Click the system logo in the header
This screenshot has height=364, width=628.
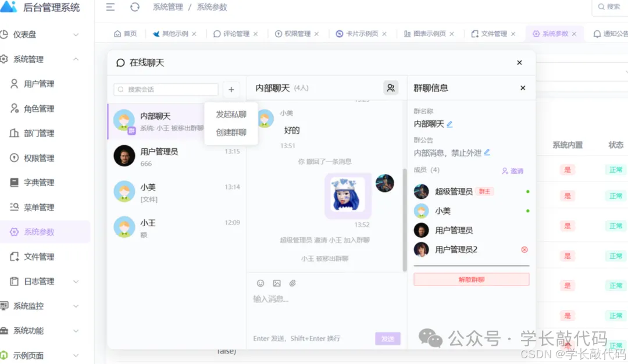click(9, 7)
